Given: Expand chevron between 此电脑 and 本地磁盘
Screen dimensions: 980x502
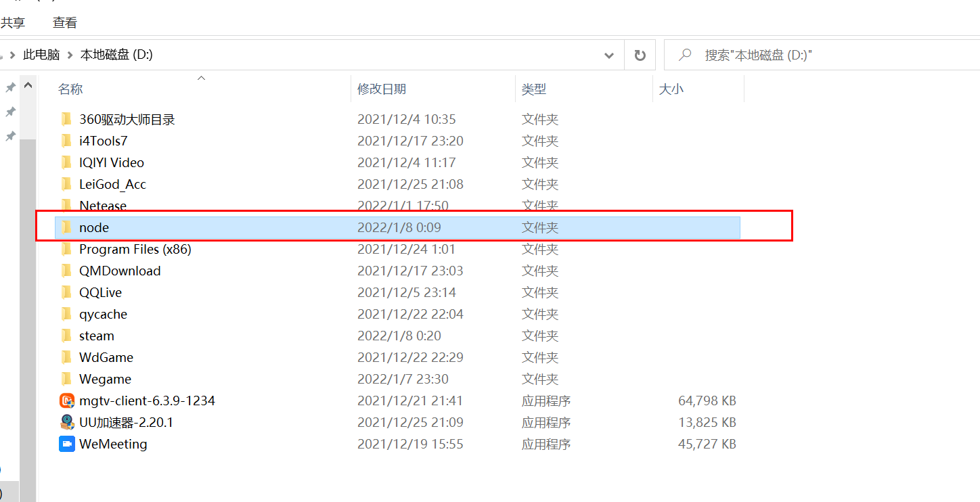Looking at the screenshot, I should [x=70, y=55].
